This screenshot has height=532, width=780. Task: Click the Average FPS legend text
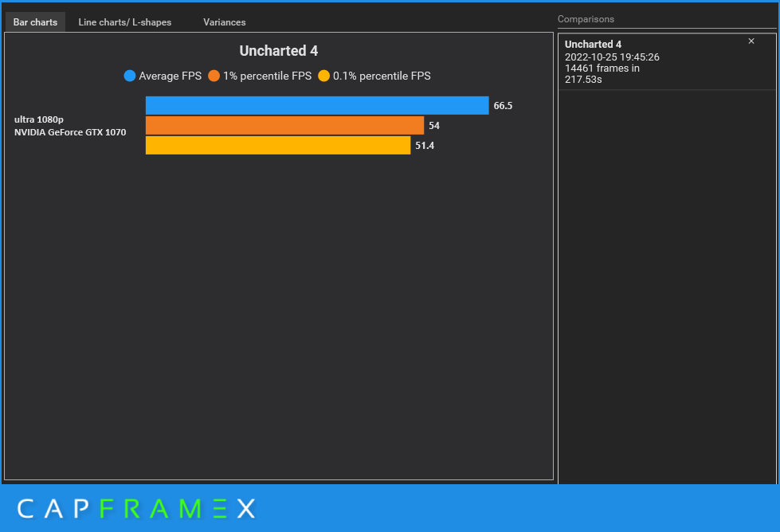pos(171,76)
